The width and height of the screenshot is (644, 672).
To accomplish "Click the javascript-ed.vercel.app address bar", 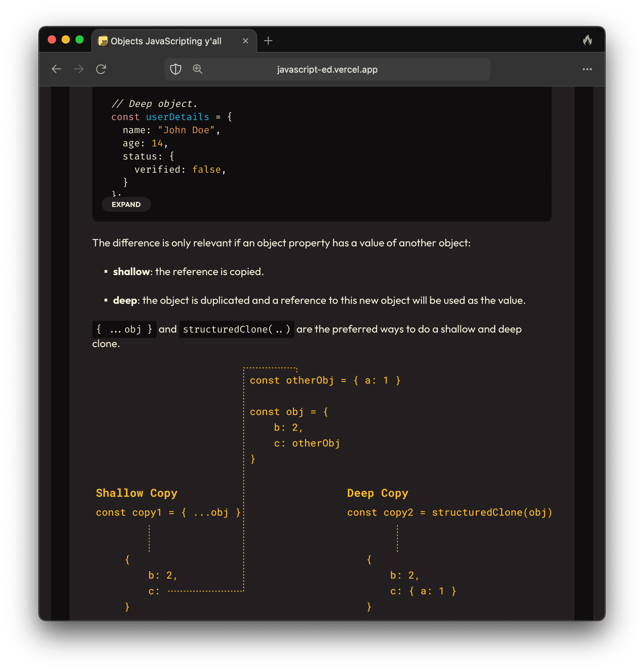I will [327, 70].
